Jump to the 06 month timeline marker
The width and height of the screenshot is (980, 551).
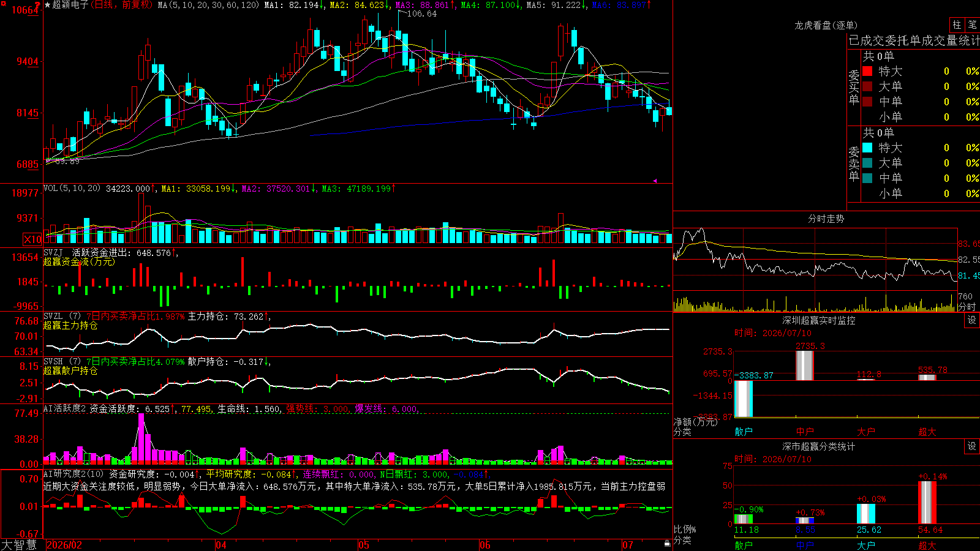point(485,545)
